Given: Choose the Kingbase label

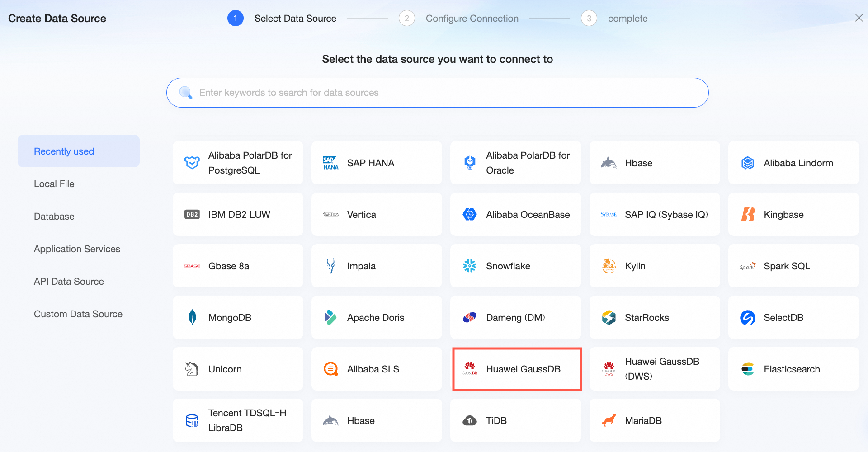Looking at the screenshot, I should coord(783,214).
